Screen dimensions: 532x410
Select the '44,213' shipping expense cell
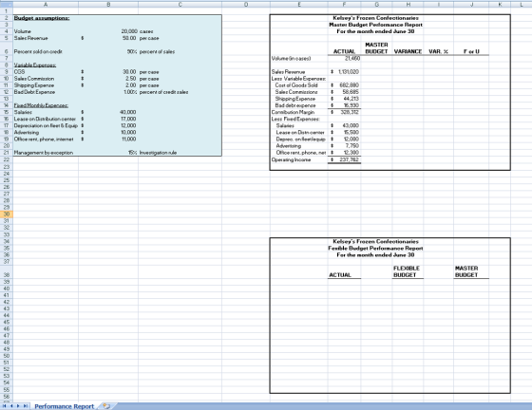click(351, 99)
